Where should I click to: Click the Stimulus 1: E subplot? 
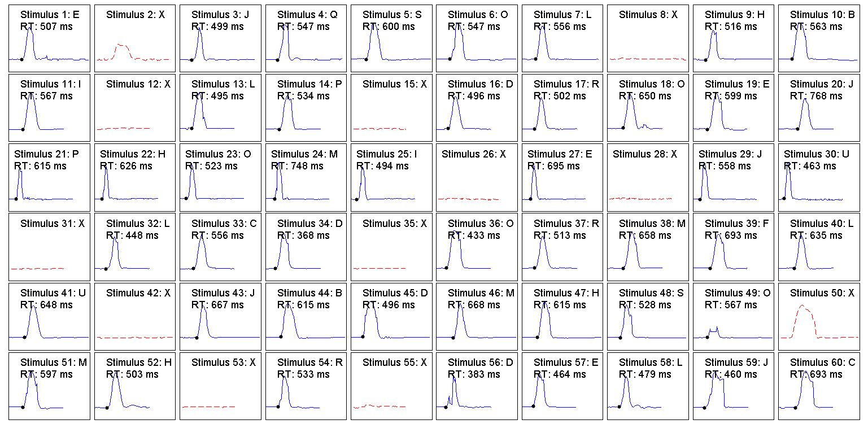[x=49, y=40]
